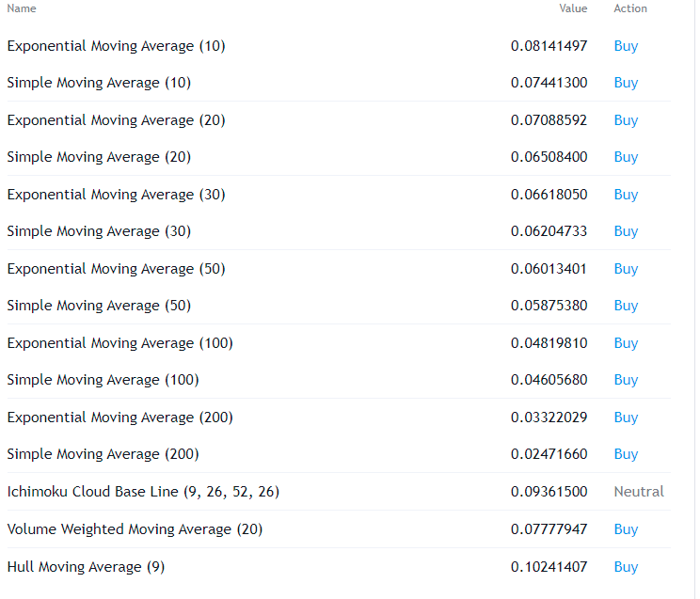Viewport: 700px width, 599px height.
Task: Select Simple Moving Average (50) label
Action: [x=99, y=306]
